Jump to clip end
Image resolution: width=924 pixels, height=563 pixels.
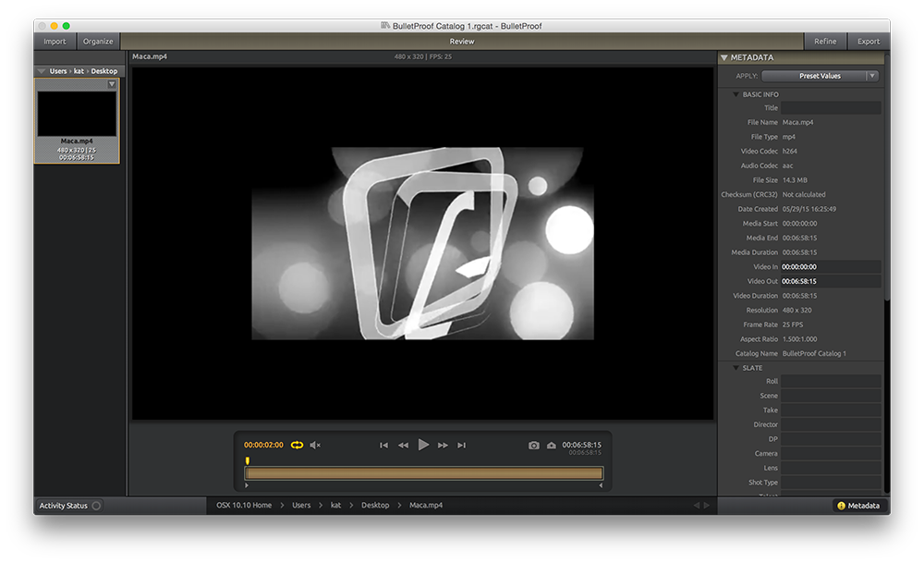(461, 445)
